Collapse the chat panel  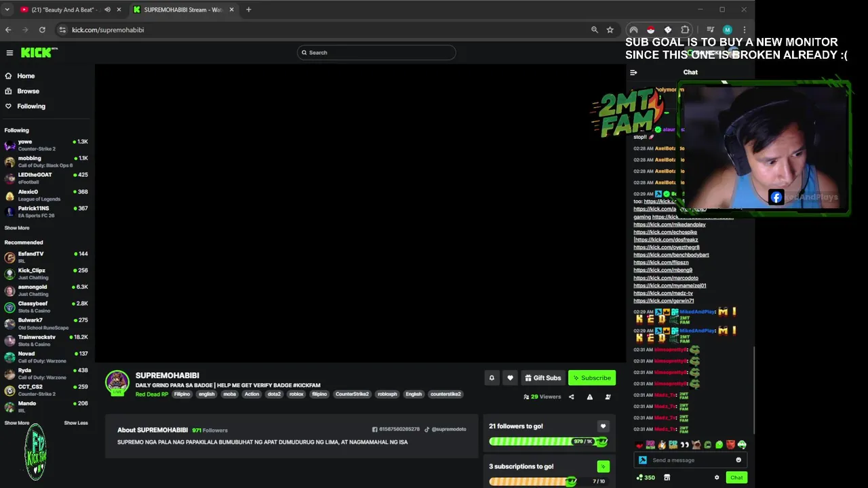click(633, 73)
